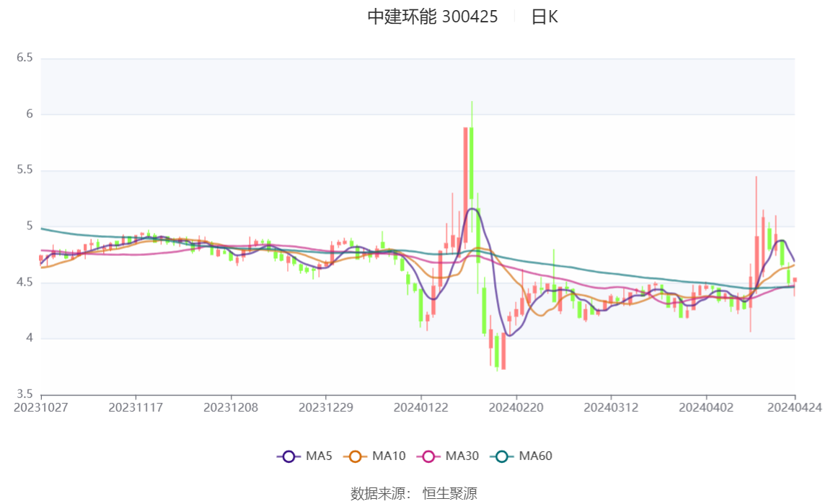Click the 4.5 price axis label
Screen dimensions: 828x504
click(x=25, y=283)
